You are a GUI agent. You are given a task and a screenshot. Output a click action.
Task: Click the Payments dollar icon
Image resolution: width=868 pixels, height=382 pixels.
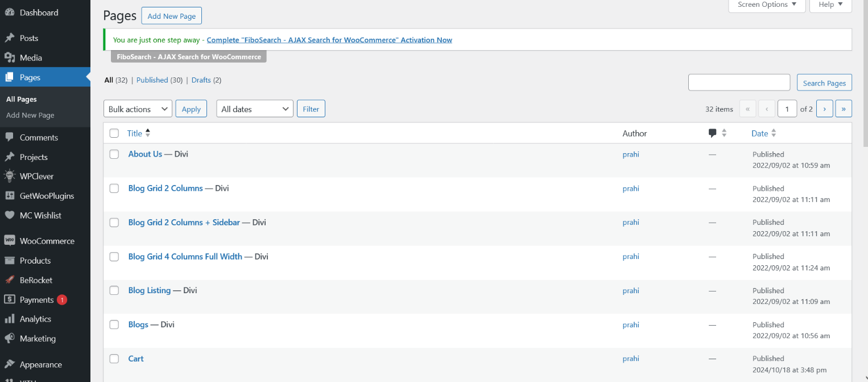[x=10, y=299]
